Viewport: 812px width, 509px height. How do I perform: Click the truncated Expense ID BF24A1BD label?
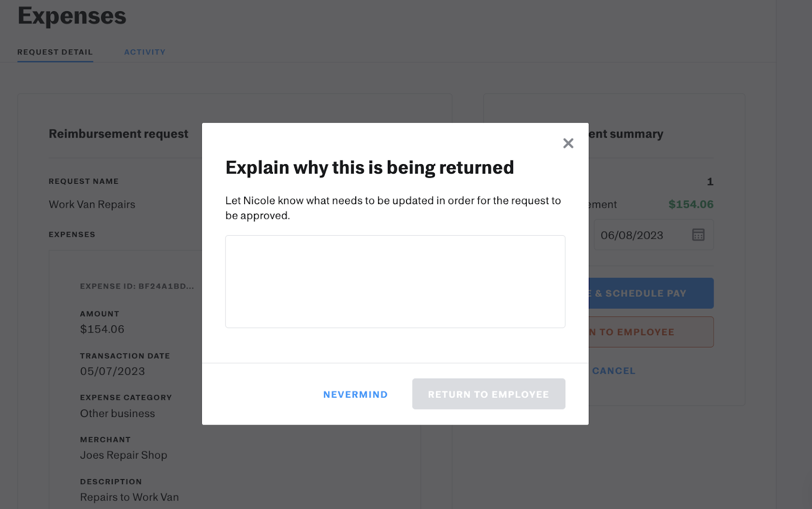(x=137, y=286)
